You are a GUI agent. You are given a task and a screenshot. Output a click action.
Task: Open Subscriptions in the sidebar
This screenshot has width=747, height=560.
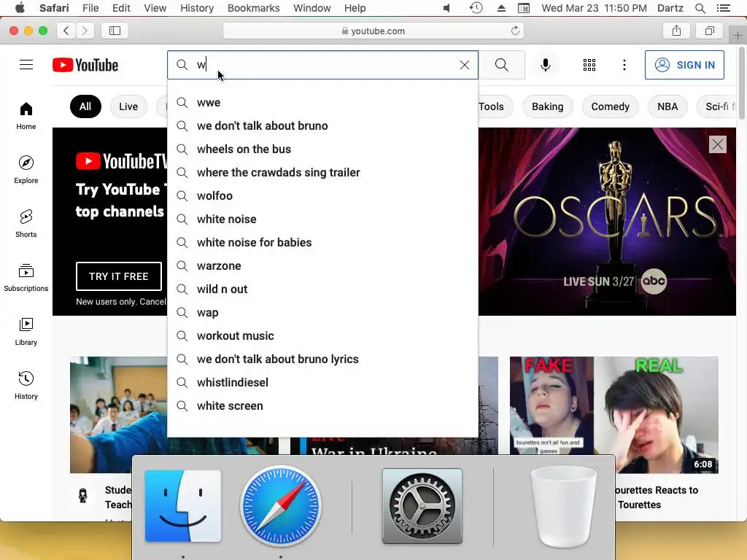(26, 278)
